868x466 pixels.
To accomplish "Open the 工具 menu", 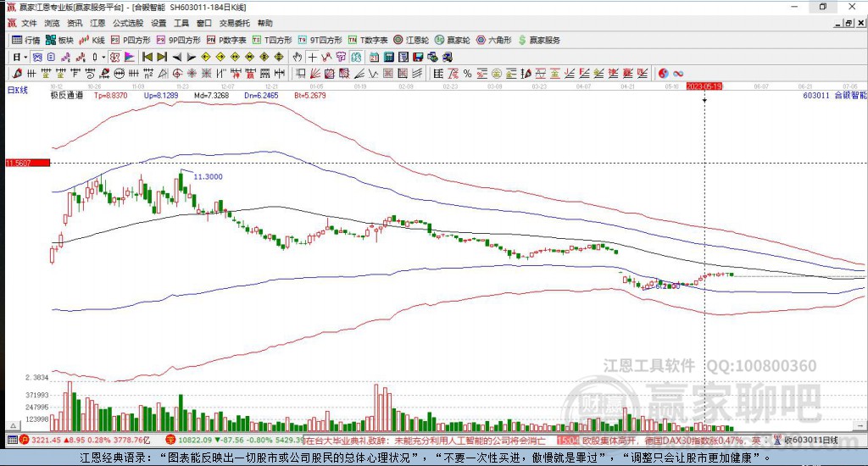I will pyautogui.click(x=181, y=23).
